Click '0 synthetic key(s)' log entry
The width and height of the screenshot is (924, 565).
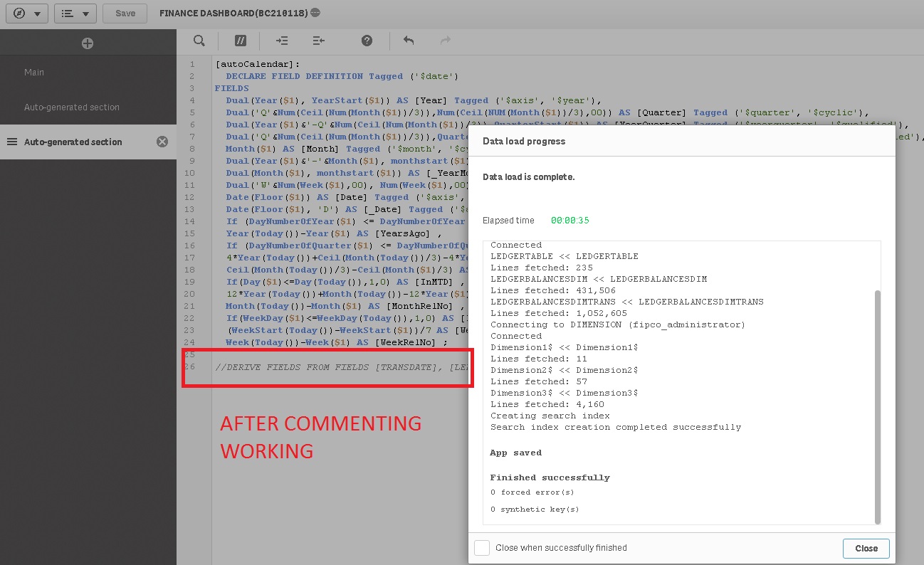535,509
